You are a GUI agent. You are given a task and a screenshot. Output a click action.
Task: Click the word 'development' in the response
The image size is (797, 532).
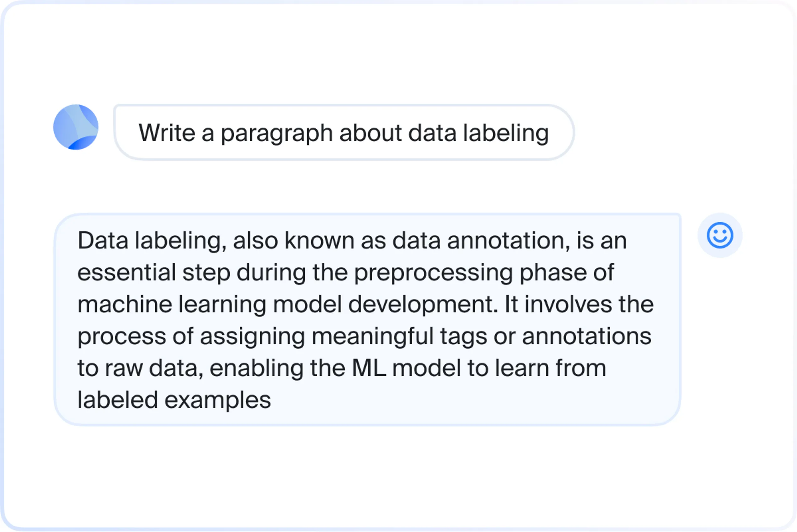pos(423,305)
